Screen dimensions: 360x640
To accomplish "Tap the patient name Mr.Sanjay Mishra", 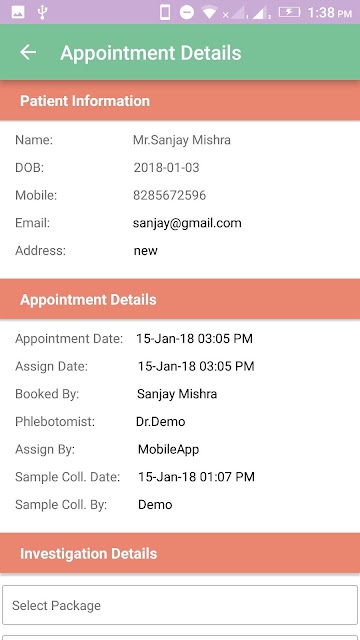I will [x=182, y=140].
